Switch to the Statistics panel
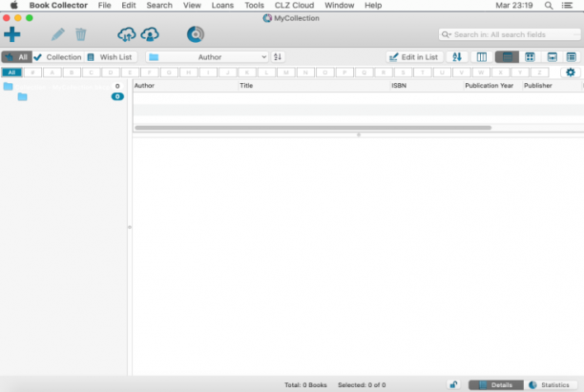Viewport: 584px width, 392px height. [x=550, y=384]
